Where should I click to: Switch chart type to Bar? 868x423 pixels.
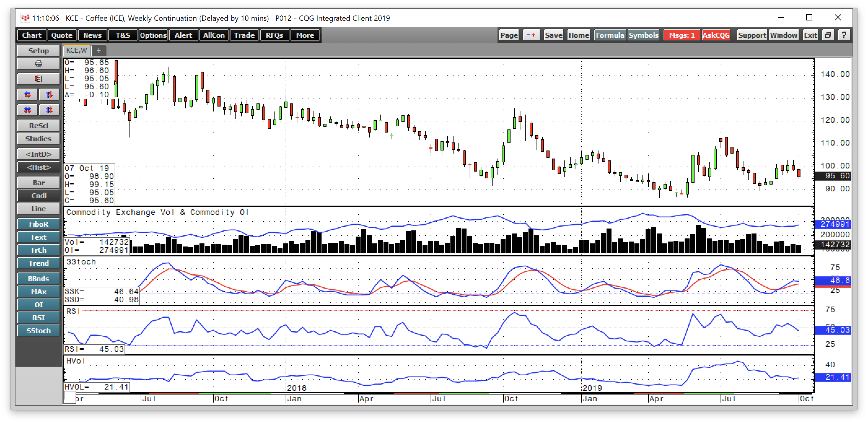point(38,183)
